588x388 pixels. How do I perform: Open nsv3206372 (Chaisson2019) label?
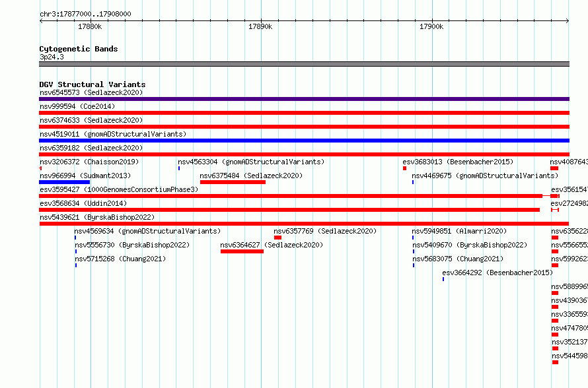coord(89,162)
